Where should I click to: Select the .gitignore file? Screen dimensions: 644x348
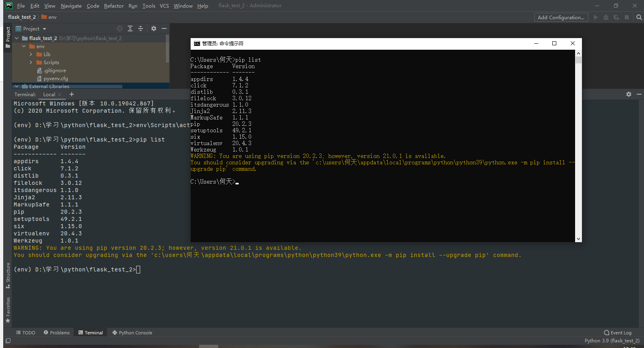[x=51, y=71]
